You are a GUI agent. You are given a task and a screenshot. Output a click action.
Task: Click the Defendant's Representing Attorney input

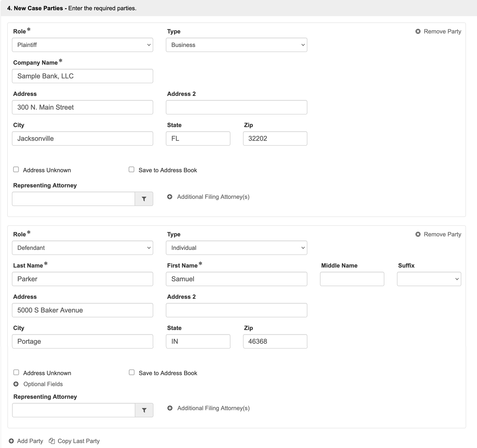pos(74,410)
